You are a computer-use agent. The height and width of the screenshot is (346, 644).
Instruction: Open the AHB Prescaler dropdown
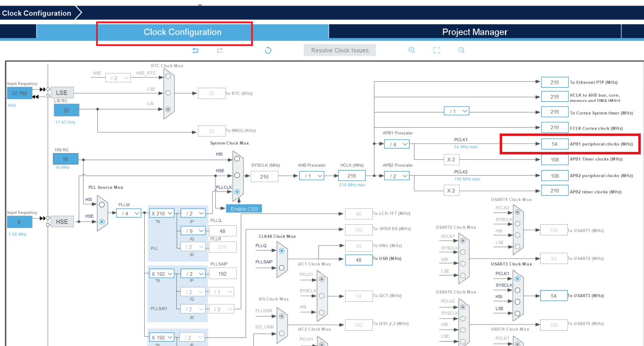pos(312,176)
